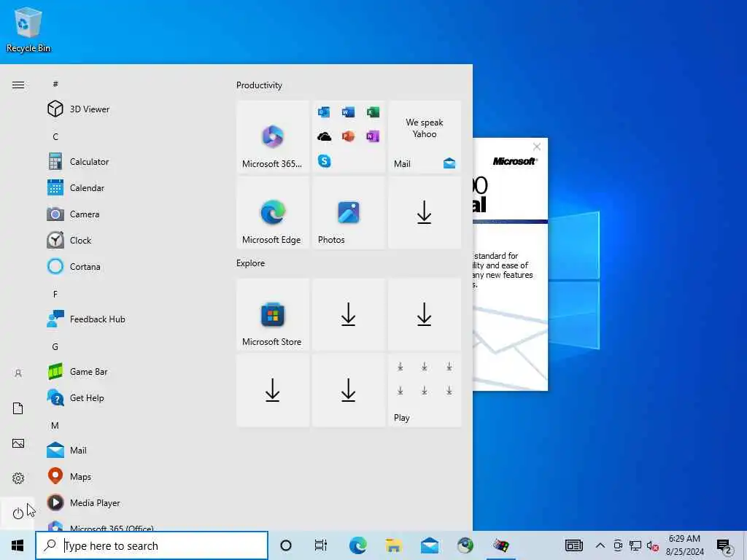Open Word icon in Office folder tile
Viewport: 747px width, 560px height.
click(x=348, y=112)
